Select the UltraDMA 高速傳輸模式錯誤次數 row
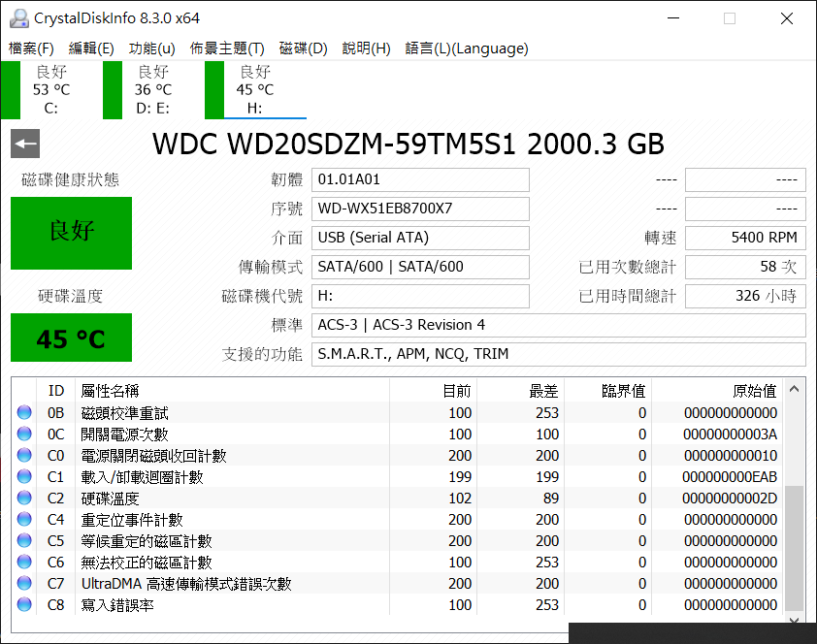The width and height of the screenshot is (817, 644). pos(397,584)
